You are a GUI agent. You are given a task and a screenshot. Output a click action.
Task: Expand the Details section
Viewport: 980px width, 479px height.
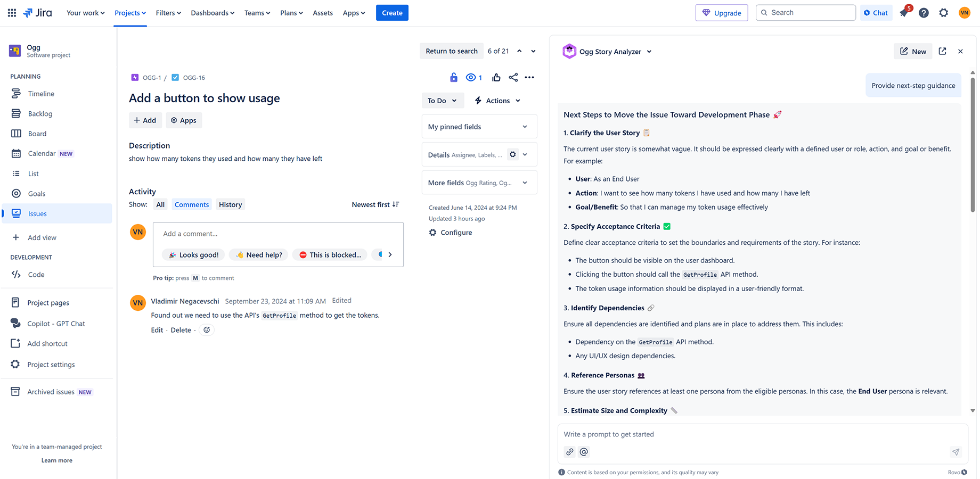(x=525, y=155)
